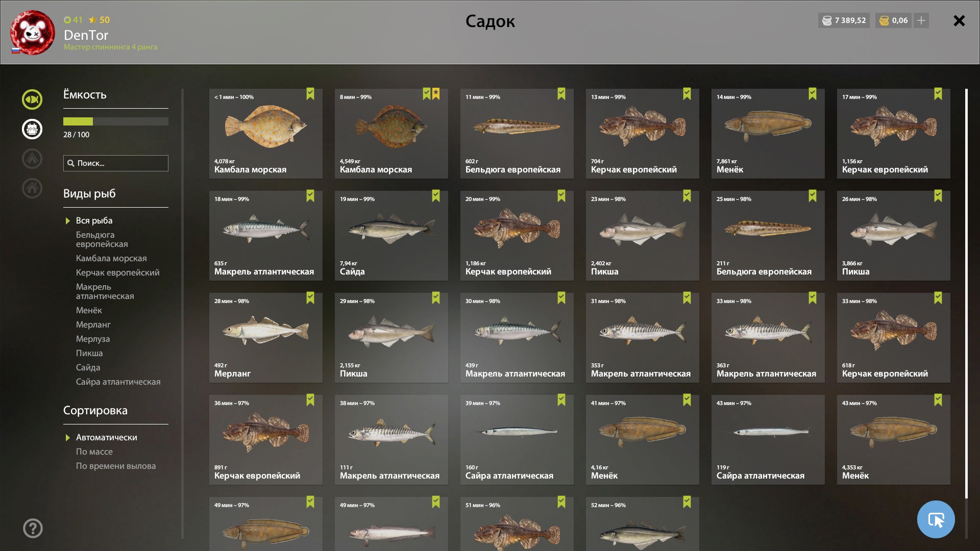The image size is (980, 551).
Task: Click the DenTor player avatar
Action: pyautogui.click(x=33, y=33)
